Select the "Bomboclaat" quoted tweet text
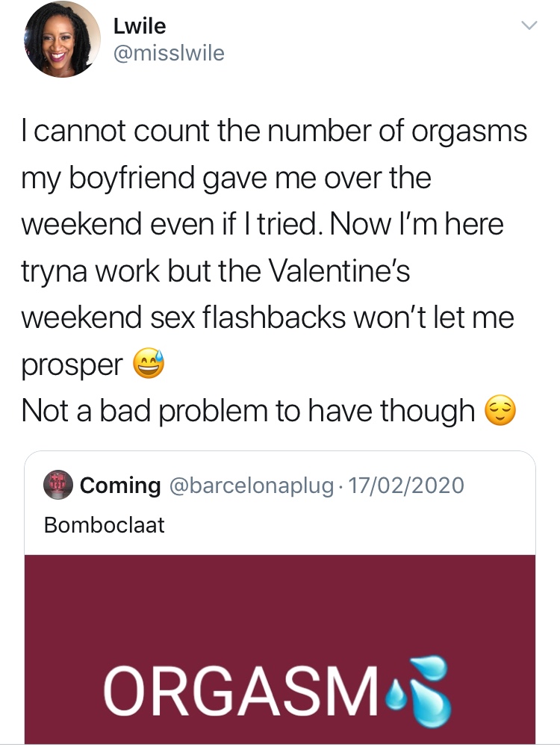560x747 pixels. 104,525
